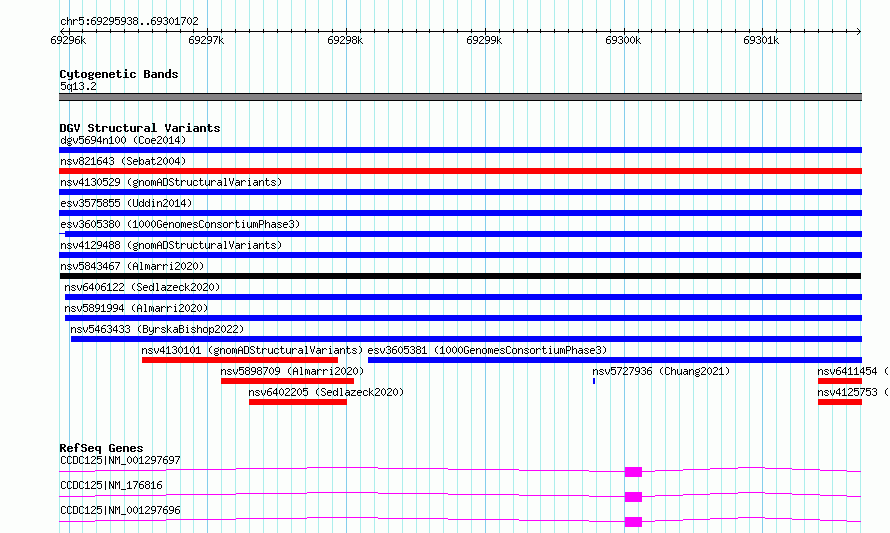Image resolution: width=890 pixels, height=533 pixels.
Task: Click the 69296k ruler tick label
Action: pos(68,40)
